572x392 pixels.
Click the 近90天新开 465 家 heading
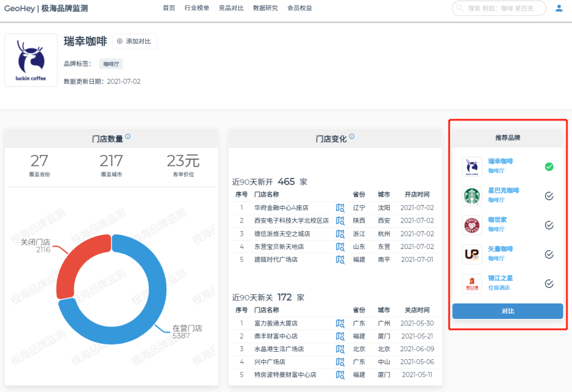[x=270, y=182]
